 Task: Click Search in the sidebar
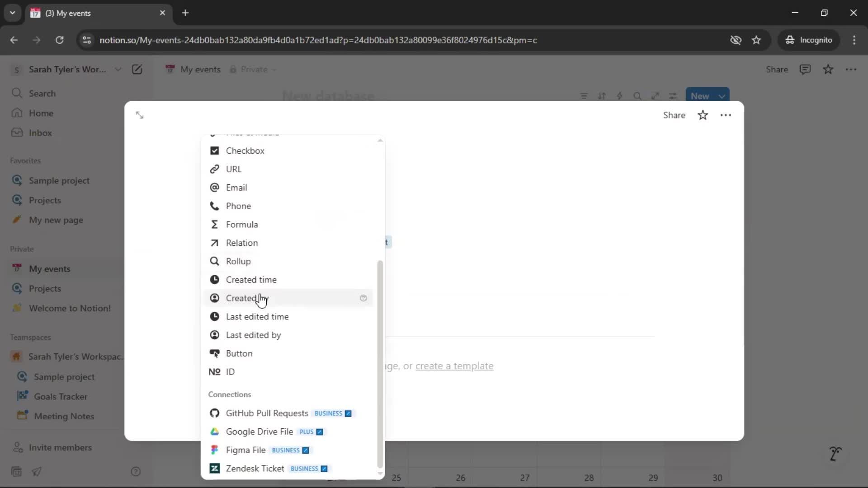click(42, 94)
